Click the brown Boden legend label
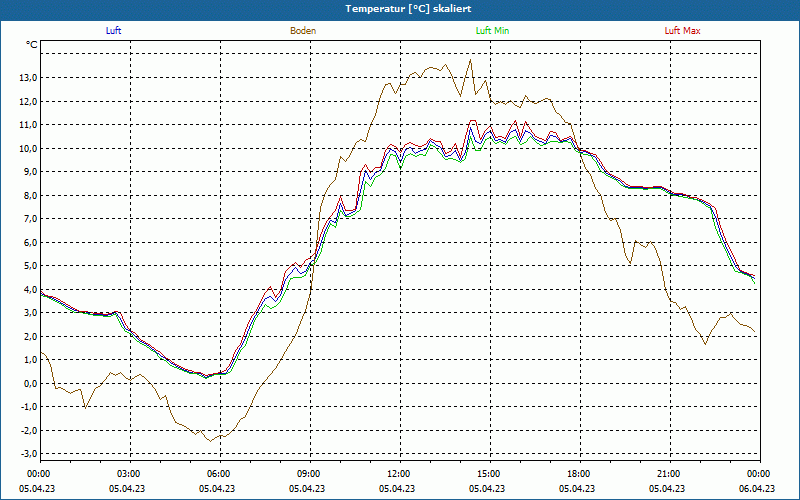The image size is (800, 500). [303, 31]
